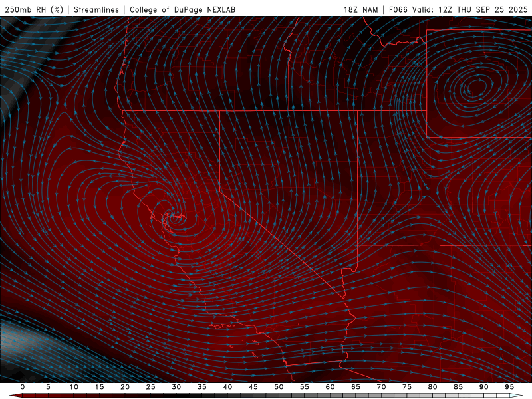The image size is (532, 399).
Task: Click the "18Z NAM" model run label
Action: [x=361, y=9]
